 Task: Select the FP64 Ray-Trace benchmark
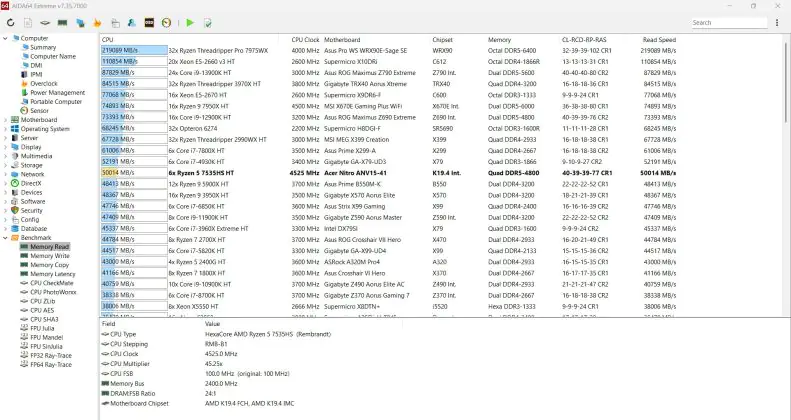point(50,365)
